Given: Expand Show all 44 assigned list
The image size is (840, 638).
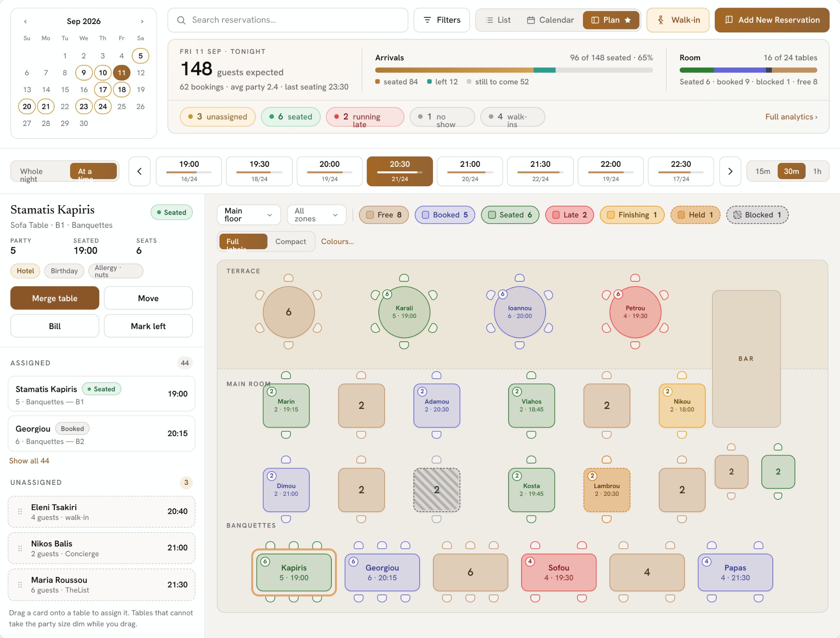Looking at the screenshot, I should [29, 461].
